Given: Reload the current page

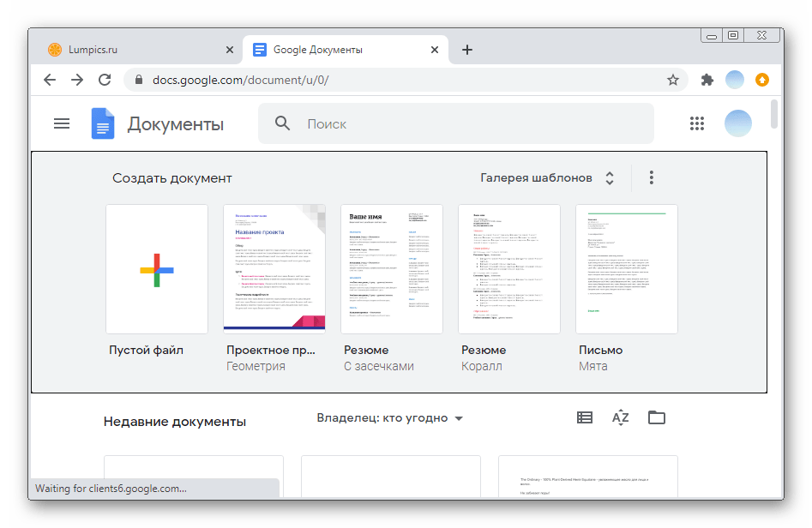Looking at the screenshot, I should pyautogui.click(x=105, y=80).
